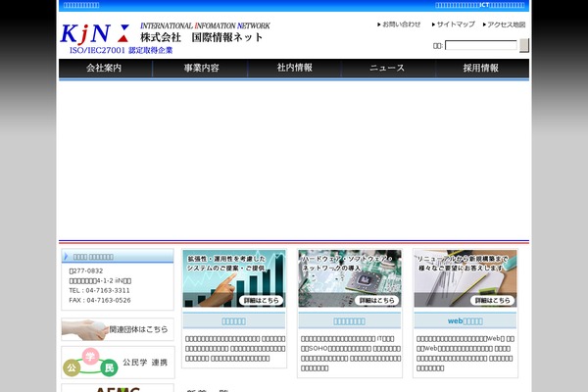Open the 会社案内 menu

coord(105,68)
